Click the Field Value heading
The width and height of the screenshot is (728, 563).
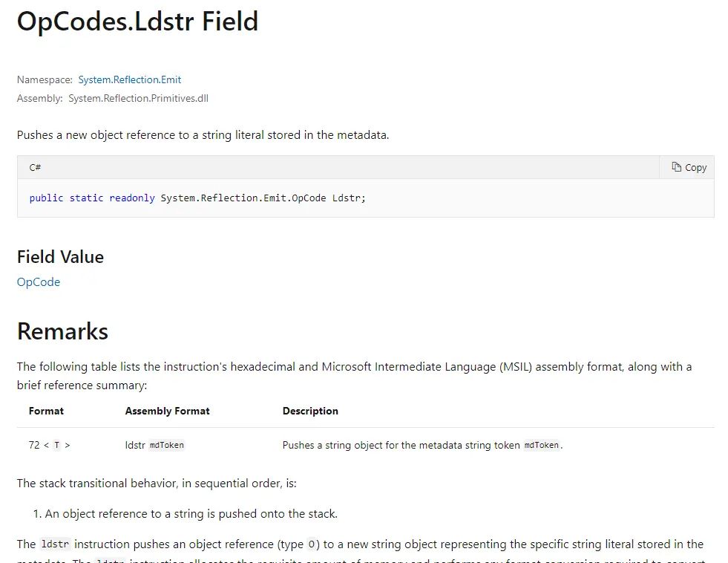click(60, 257)
